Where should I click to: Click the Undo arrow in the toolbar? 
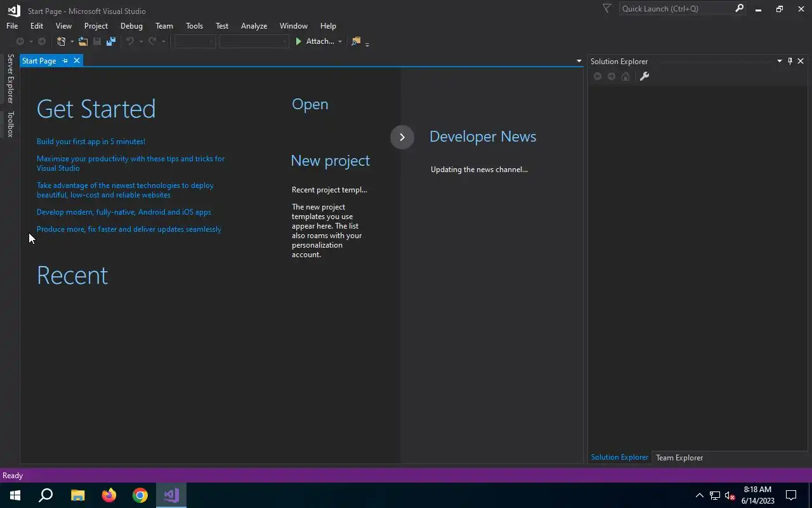130,41
